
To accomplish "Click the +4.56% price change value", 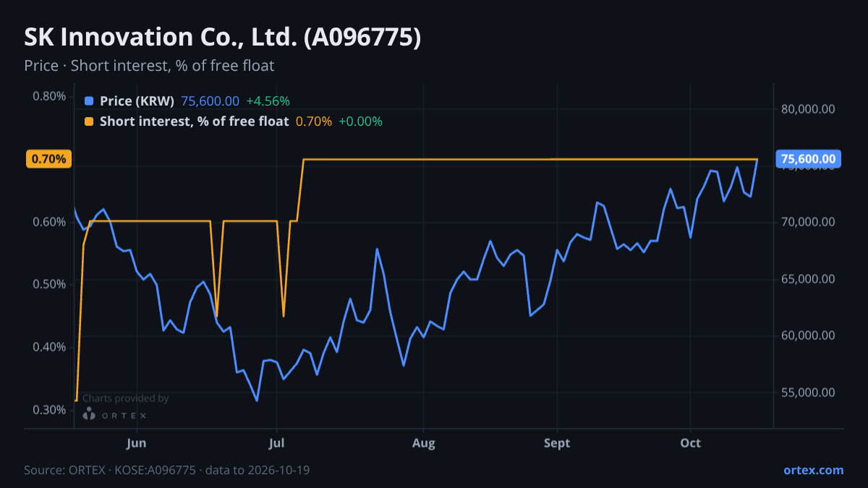I will [x=268, y=101].
